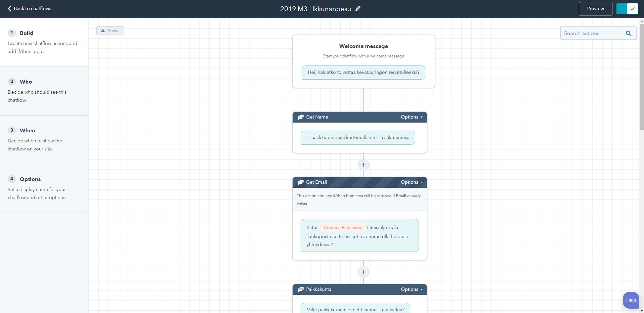This screenshot has width=644, height=313.
Task: Click the chat bubble icon on Get Name
Action: [x=301, y=117]
